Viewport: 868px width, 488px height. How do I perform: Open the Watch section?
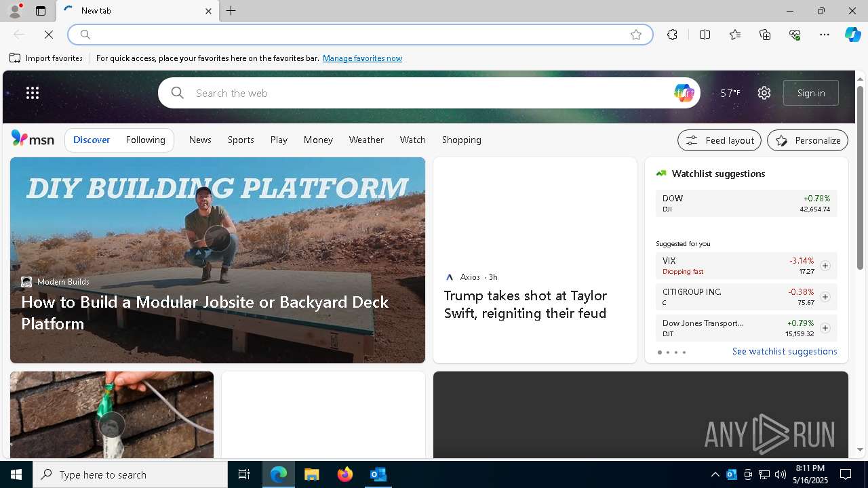[413, 140]
